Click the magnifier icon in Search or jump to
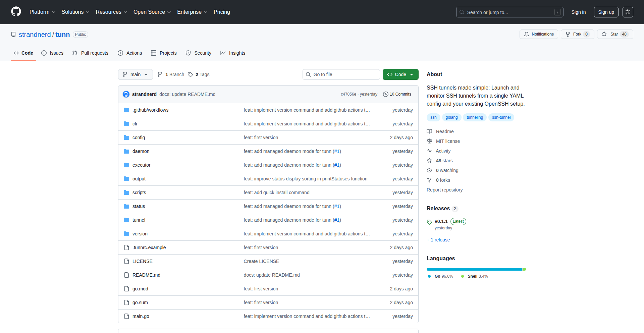Screen dimensions: 644x333 (x=462, y=12)
